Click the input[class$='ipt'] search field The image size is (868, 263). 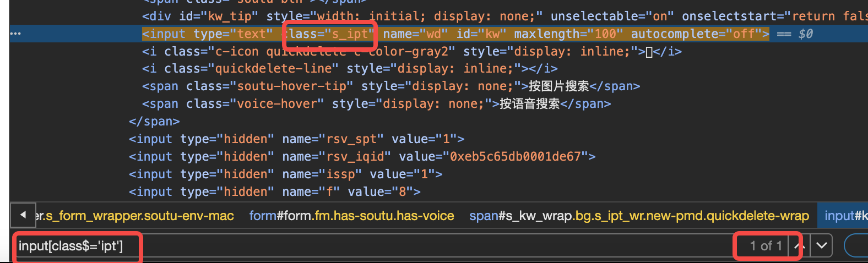[x=375, y=246]
